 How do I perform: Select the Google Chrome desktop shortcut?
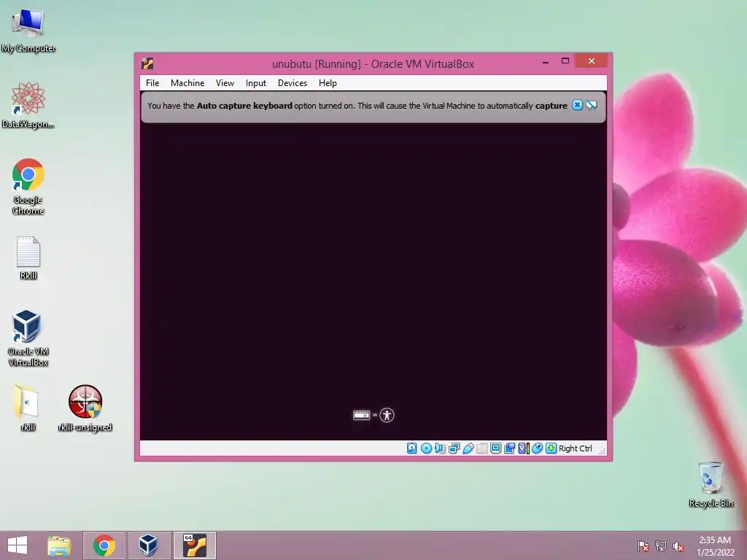[28, 187]
